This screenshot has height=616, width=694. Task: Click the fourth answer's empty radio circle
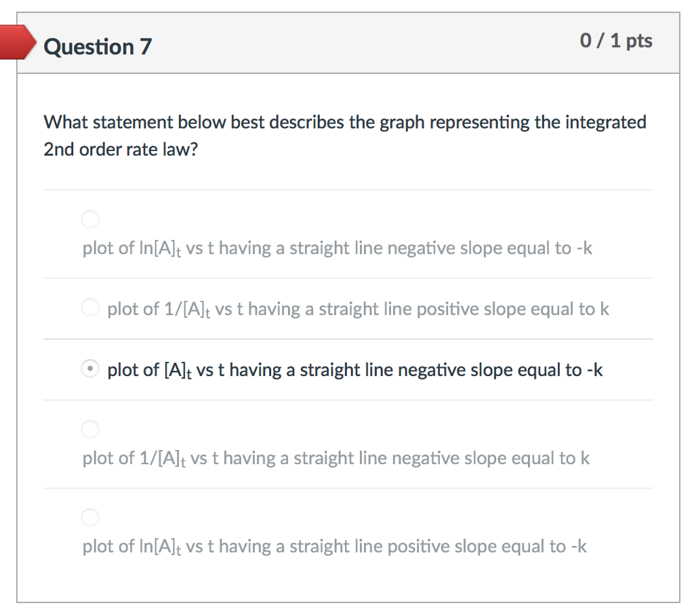coord(89,429)
